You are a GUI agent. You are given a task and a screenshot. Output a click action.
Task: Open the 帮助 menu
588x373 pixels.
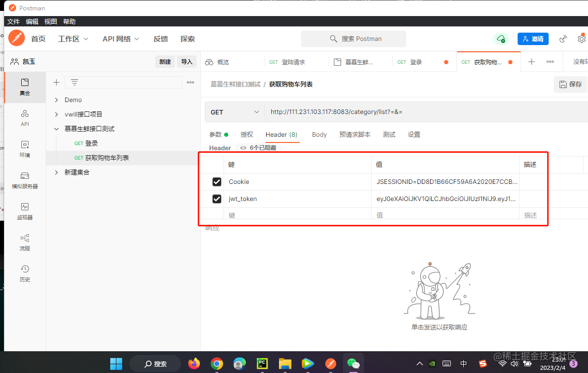click(x=69, y=21)
